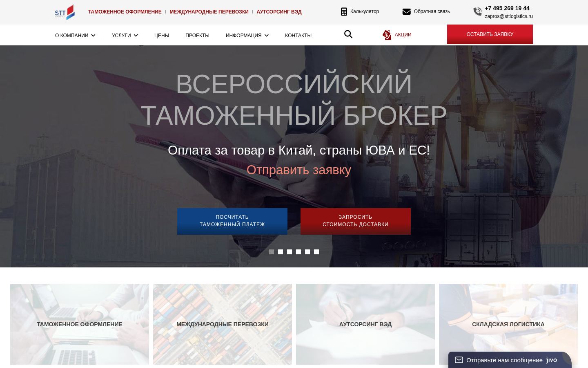Select the fifth slider dot
Screen dimensions: 588x368
pyautogui.click(x=307, y=252)
